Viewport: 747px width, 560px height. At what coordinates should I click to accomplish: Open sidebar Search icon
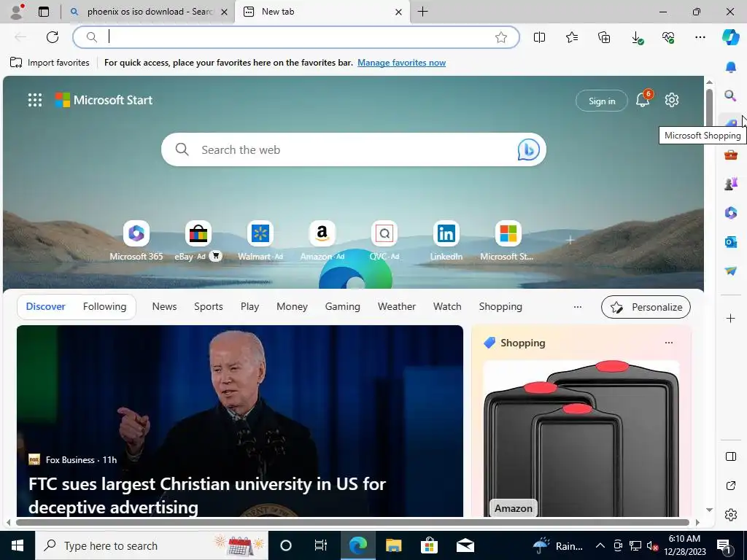tap(731, 96)
